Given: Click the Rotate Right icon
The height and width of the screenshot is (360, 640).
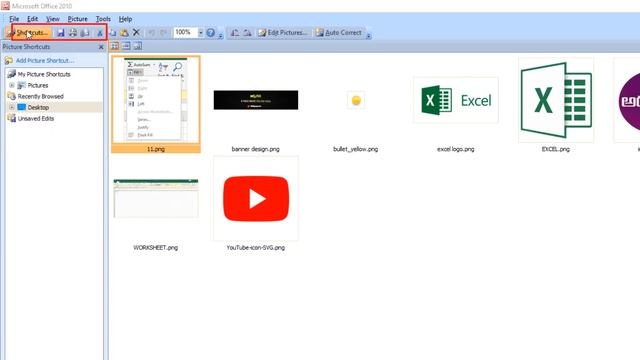Looking at the screenshot, I should 247,33.
